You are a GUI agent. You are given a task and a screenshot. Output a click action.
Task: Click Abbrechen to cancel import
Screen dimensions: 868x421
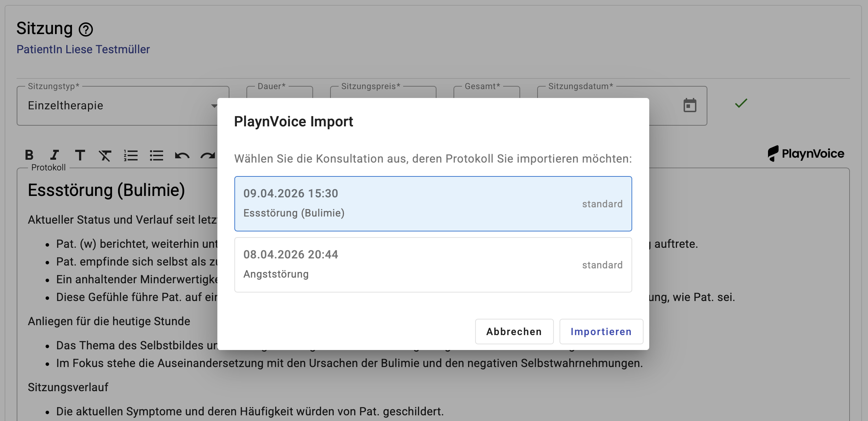[514, 332]
